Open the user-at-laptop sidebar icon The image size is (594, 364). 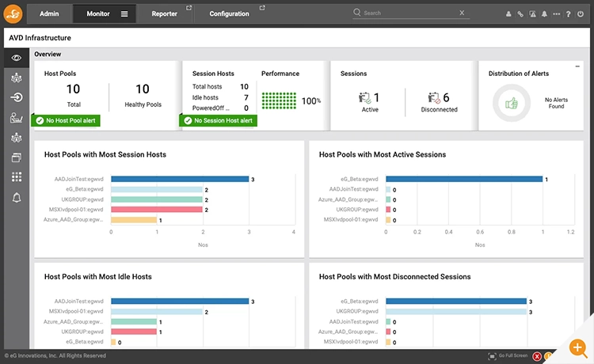tap(17, 118)
